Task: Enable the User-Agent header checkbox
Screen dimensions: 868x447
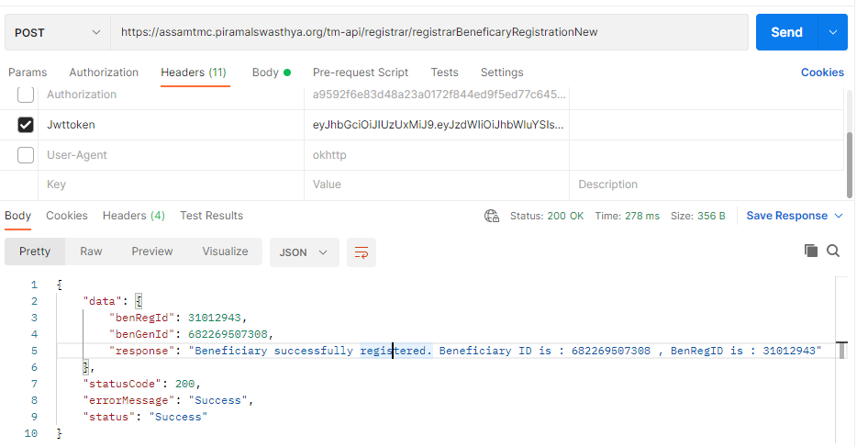Action: click(26, 155)
